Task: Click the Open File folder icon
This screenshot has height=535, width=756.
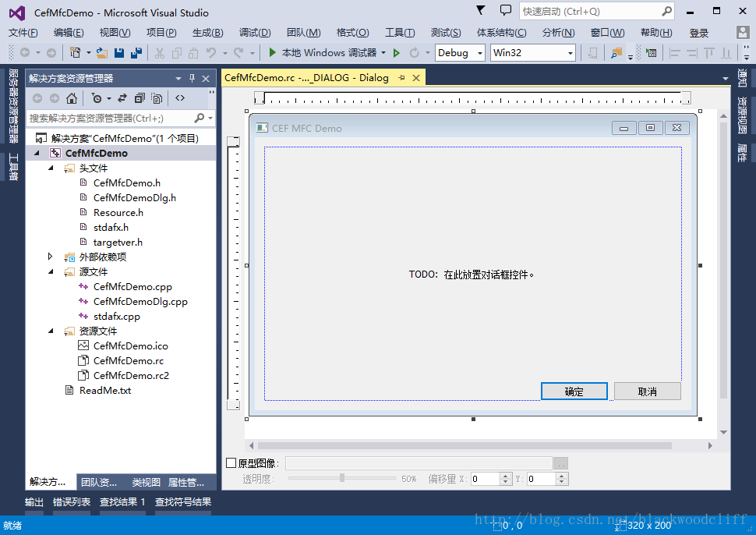Action: [102, 52]
